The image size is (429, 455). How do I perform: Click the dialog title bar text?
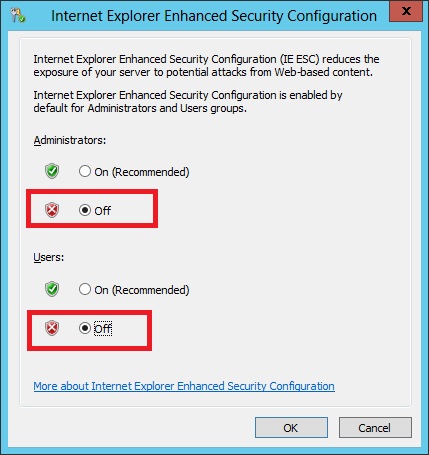point(214,16)
